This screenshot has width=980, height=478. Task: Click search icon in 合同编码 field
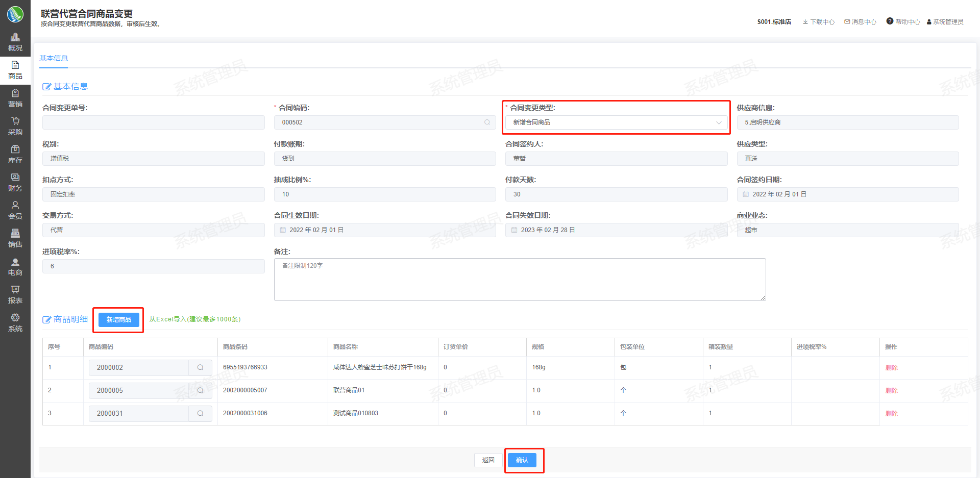point(487,122)
